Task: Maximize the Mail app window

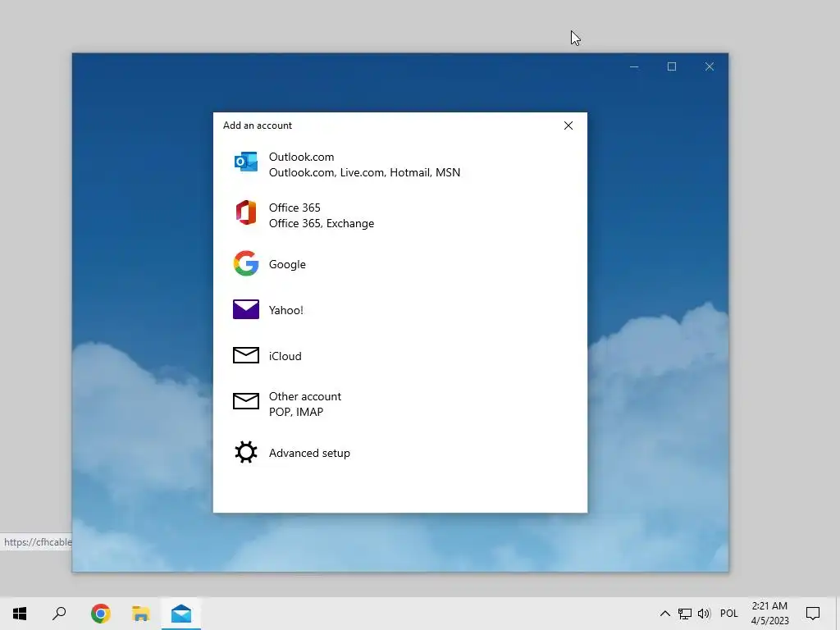Action: [x=672, y=66]
